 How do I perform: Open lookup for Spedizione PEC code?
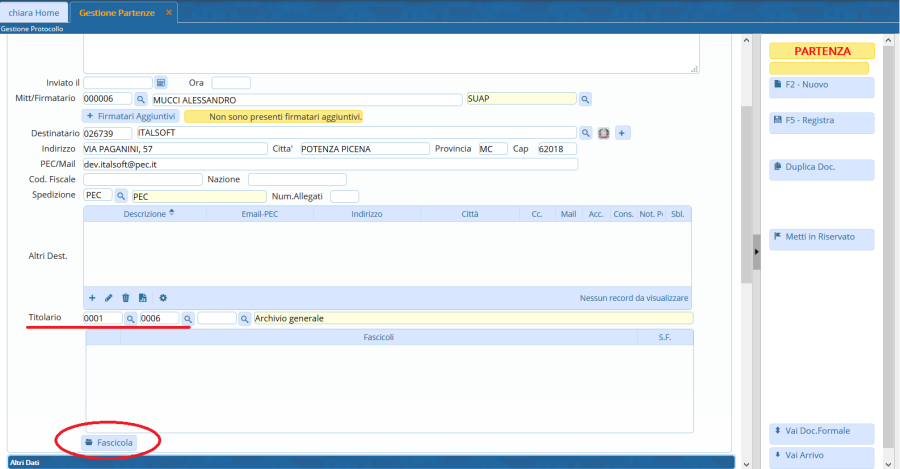pyautogui.click(x=122, y=196)
